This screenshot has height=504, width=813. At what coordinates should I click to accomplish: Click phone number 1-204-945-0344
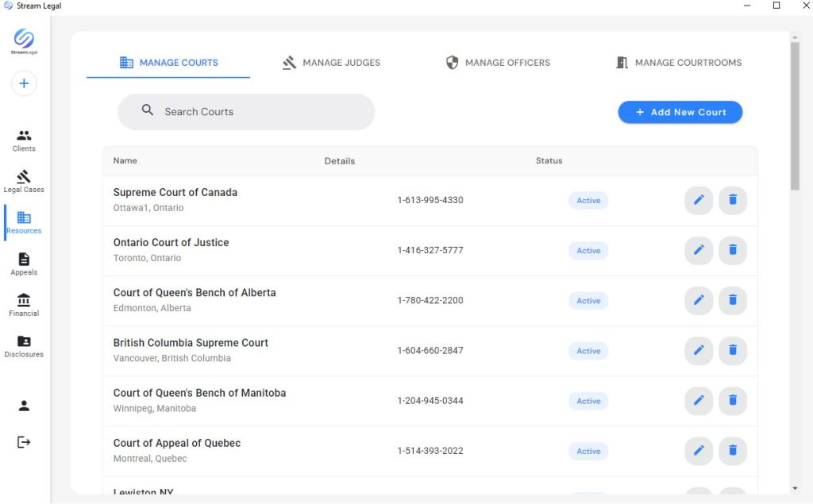point(430,401)
